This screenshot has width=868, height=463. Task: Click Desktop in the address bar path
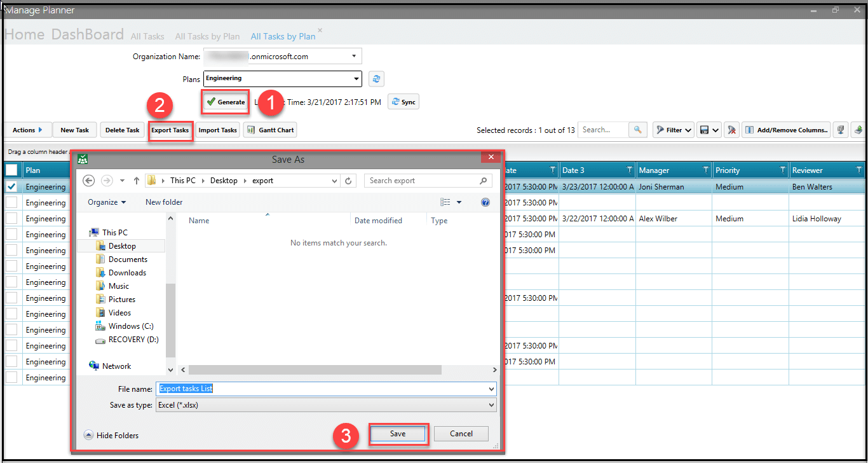pyautogui.click(x=224, y=181)
